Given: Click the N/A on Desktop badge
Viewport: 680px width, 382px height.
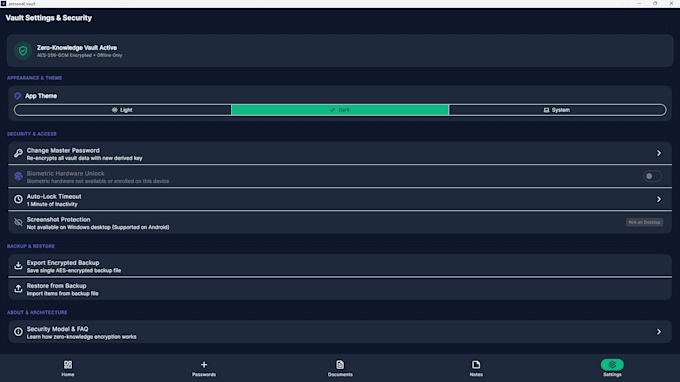Looking at the screenshot, I should [x=644, y=222].
